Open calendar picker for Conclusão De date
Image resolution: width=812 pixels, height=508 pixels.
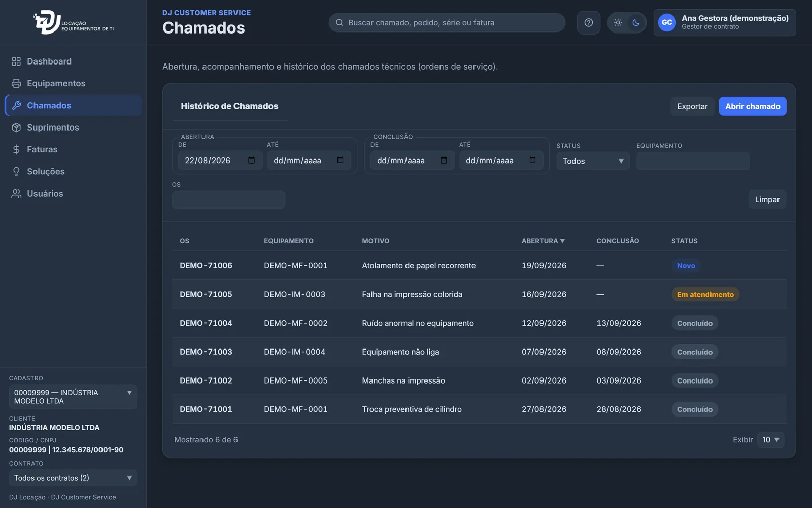tap(444, 161)
